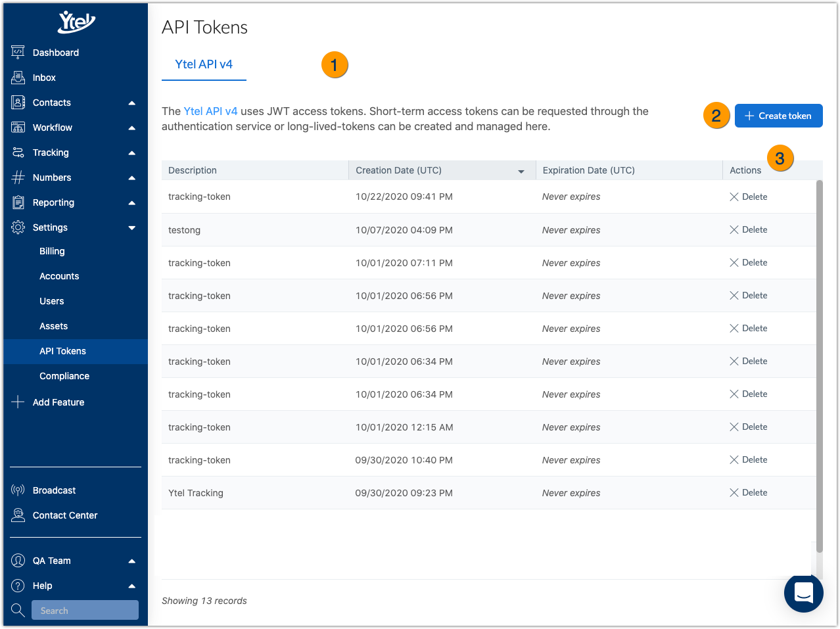This screenshot has width=840, height=629.
Task: Click the Add Feature plus icon
Action: [x=18, y=402]
